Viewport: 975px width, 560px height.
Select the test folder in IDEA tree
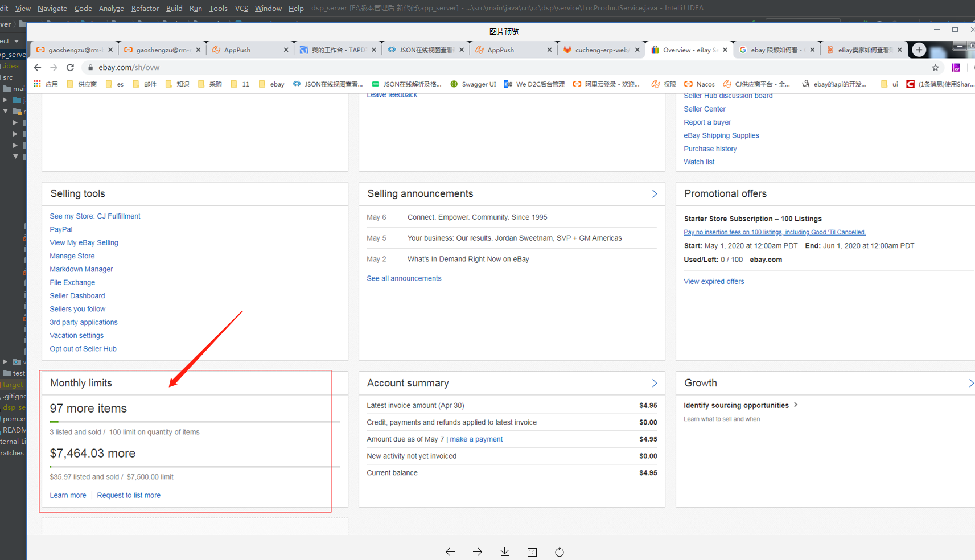pos(14,373)
